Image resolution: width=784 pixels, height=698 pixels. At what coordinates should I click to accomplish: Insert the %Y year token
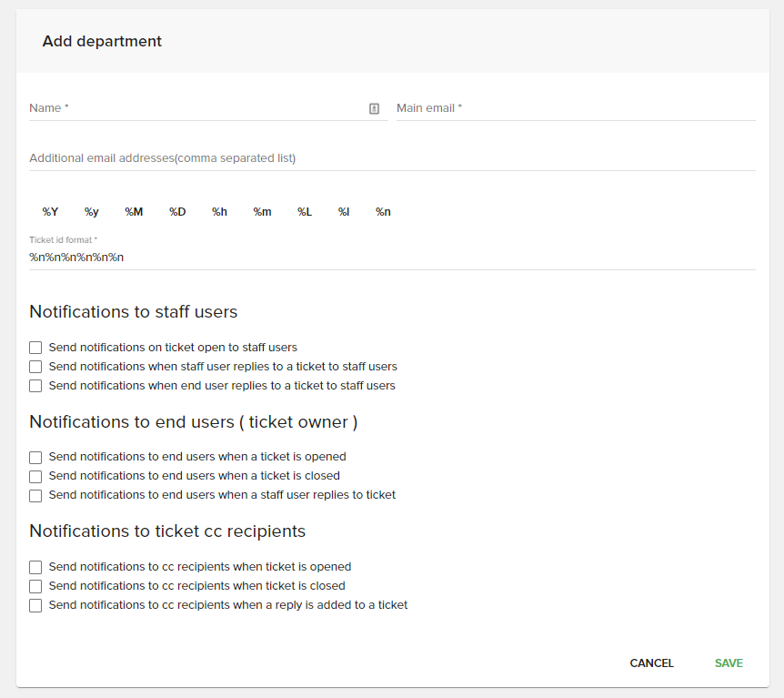[x=50, y=211]
